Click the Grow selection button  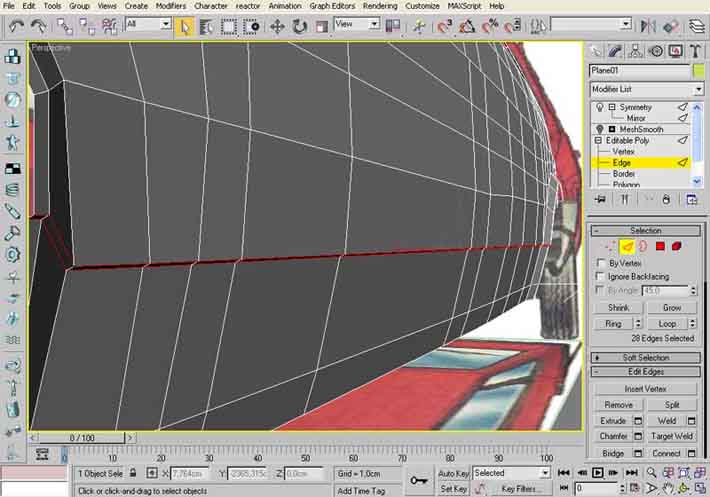[671, 308]
